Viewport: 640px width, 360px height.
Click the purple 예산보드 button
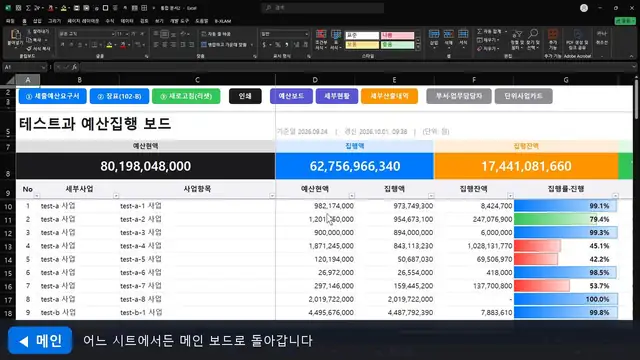291,96
